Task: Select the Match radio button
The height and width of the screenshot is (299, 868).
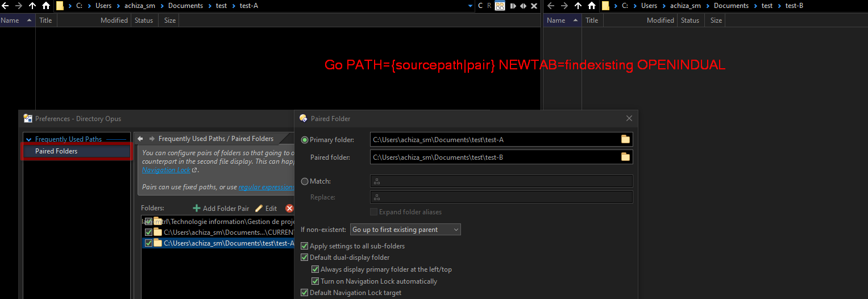Action: coord(305,181)
